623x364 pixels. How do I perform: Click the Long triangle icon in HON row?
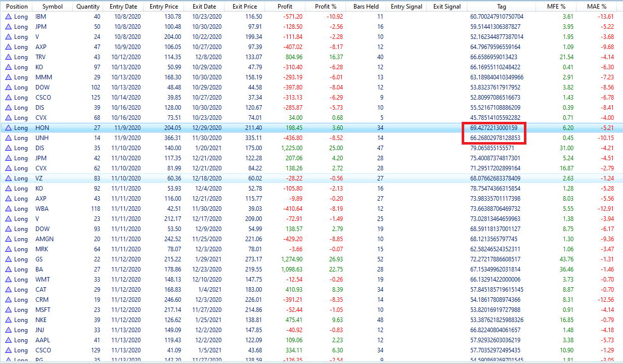tap(8, 128)
